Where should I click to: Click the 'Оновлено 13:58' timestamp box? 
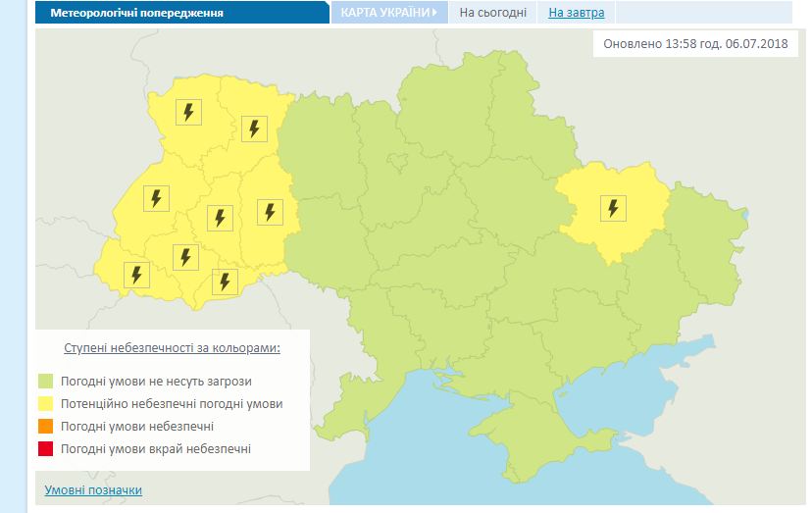[693, 45]
